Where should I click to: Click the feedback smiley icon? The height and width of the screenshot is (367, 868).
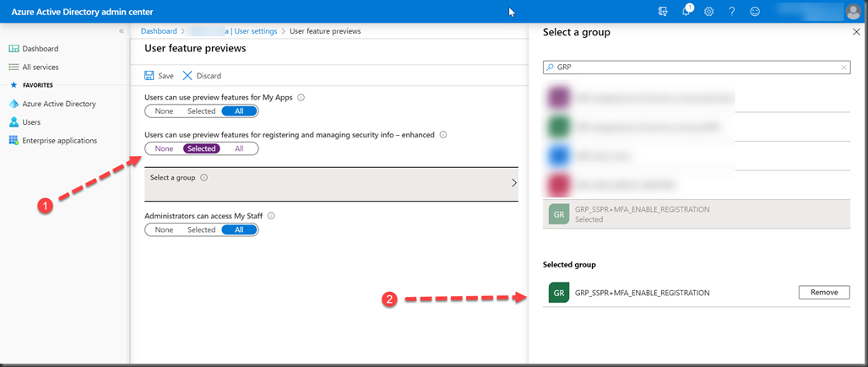point(754,11)
